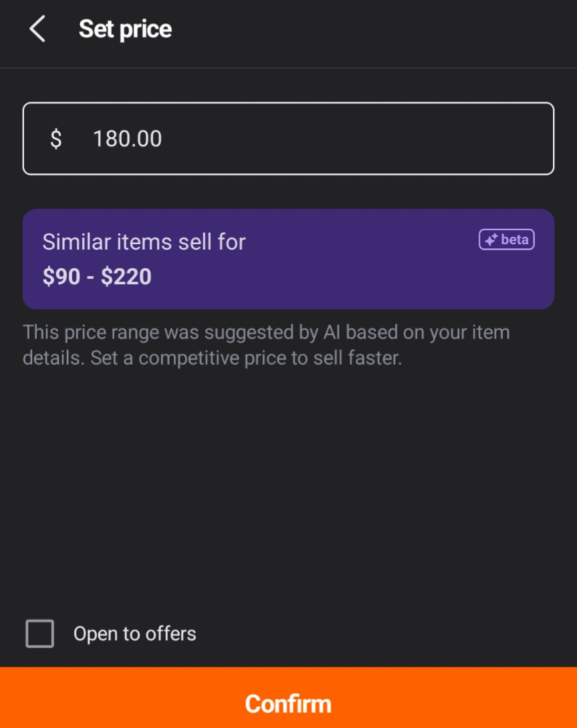Click the Confirm text label

[289, 704]
